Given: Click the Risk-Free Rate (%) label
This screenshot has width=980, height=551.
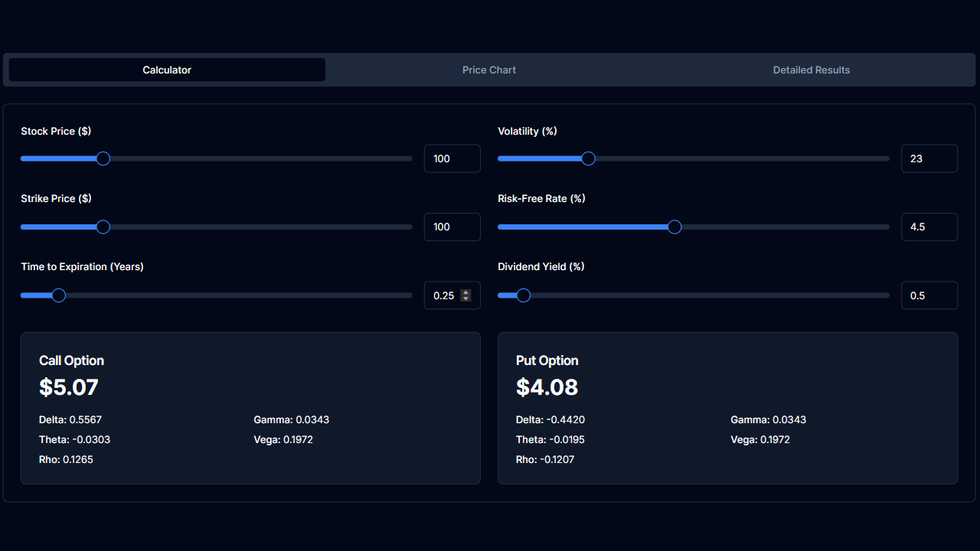Looking at the screenshot, I should [x=541, y=198].
